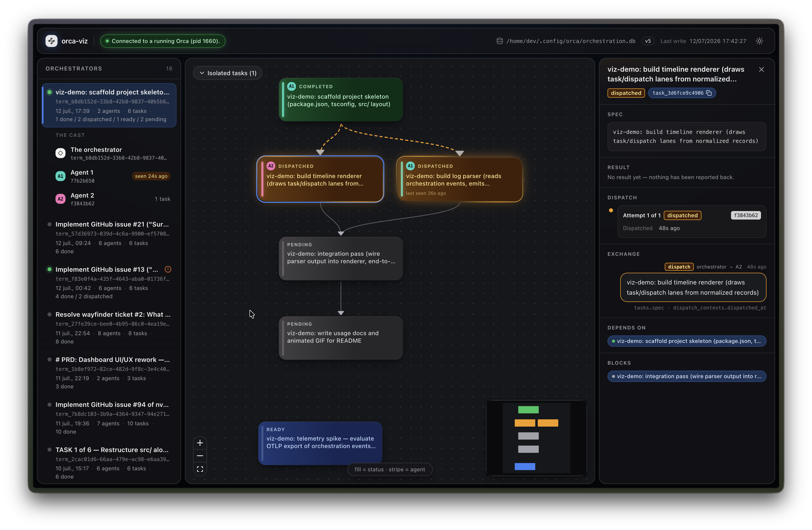Open Implement GitHub issue #21 orchestrator

tap(109, 238)
